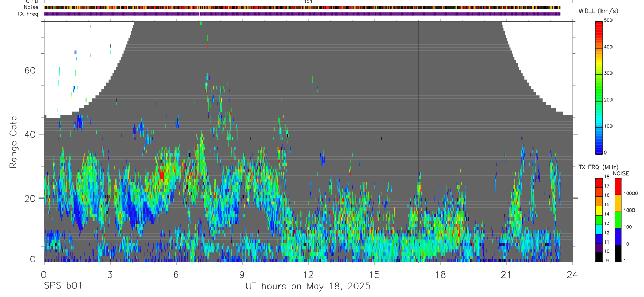Click the 'UT hours on May 18, 2025' title
The width and height of the screenshot is (644, 297).
(308, 287)
